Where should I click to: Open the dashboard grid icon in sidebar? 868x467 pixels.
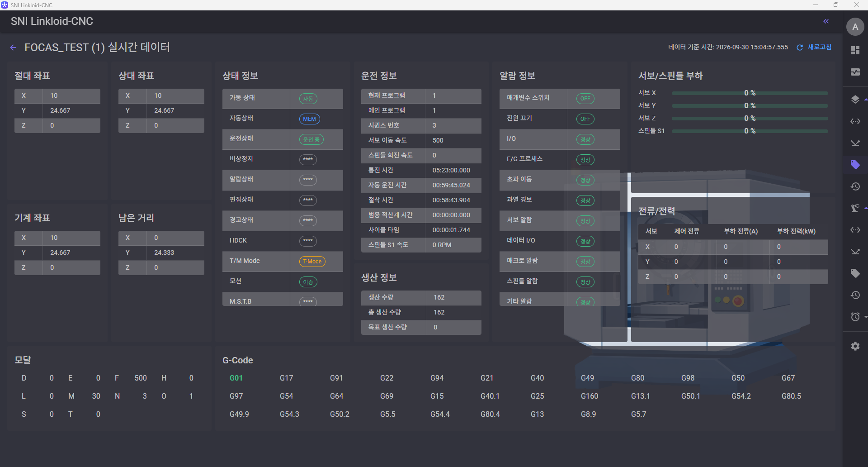coord(855,50)
